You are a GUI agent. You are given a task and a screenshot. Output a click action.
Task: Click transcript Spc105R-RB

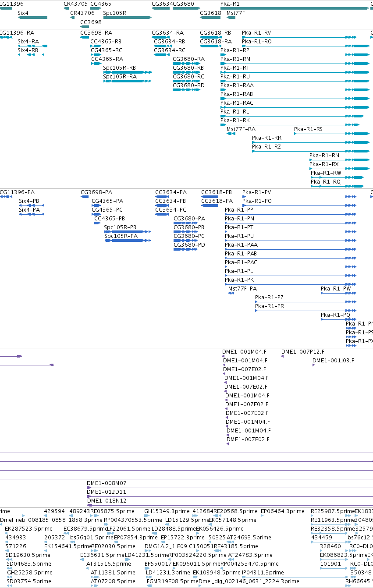coord(119,68)
